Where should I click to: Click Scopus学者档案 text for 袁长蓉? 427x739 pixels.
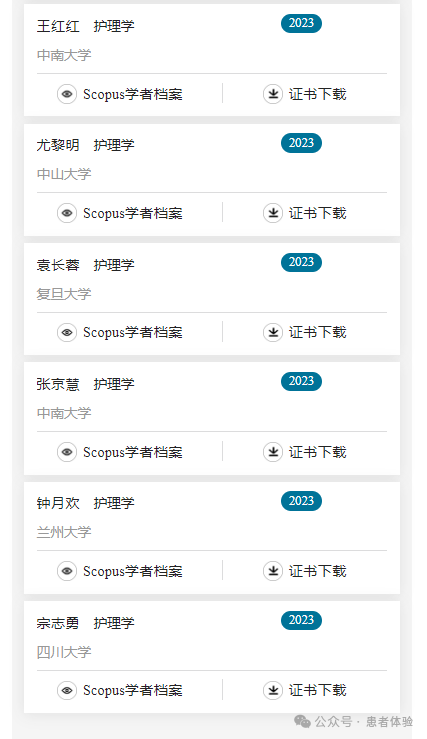click(x=133, y=332)
